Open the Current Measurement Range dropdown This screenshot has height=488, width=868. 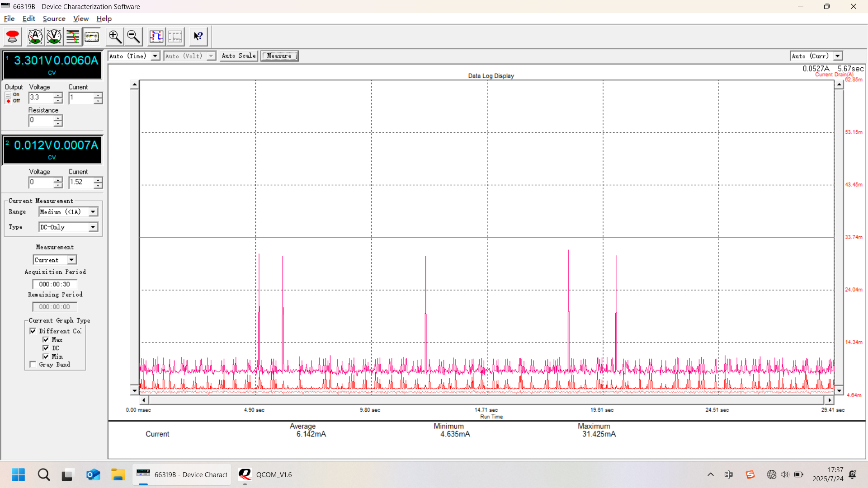(93, 211)
